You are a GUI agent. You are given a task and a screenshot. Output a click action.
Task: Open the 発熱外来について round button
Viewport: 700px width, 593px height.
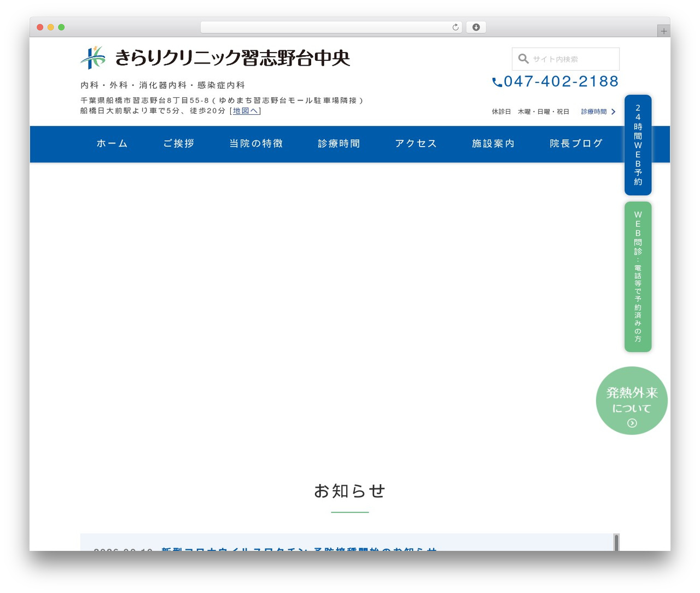pyautogui.click(x=632, y=401)
